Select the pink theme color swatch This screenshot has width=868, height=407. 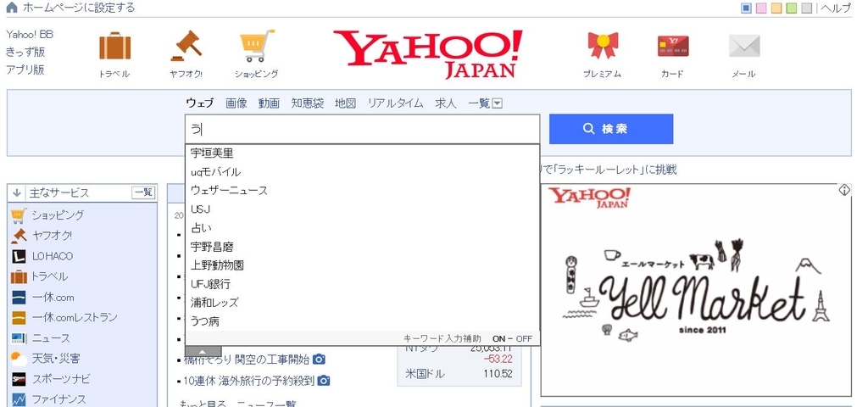pos(762,8)
